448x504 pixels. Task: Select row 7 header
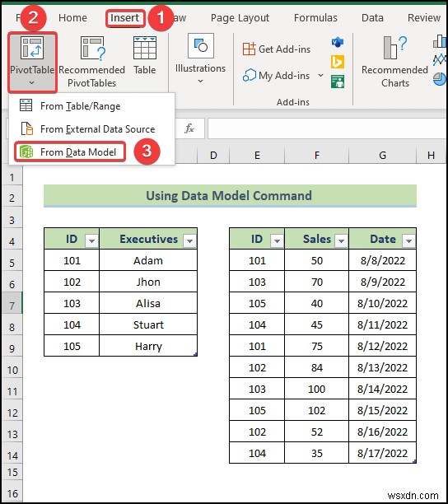coord(12,303)
